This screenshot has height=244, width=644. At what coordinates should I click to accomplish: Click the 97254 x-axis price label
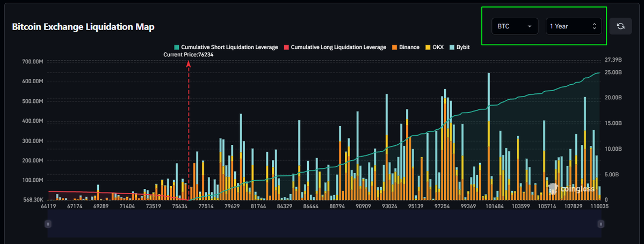click(443, 206)
